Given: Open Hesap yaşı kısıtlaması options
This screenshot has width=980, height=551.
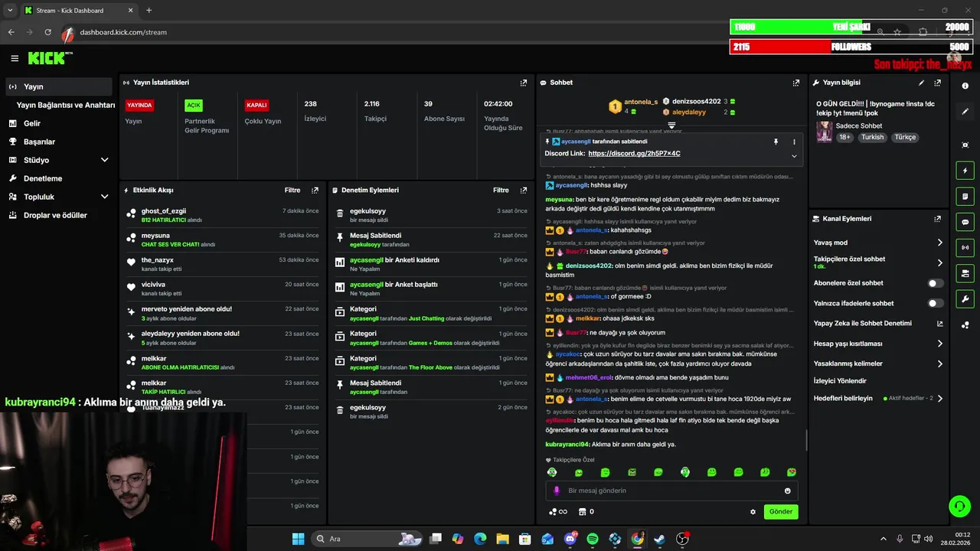Looking at the screenshot, I should click(878, 344).
